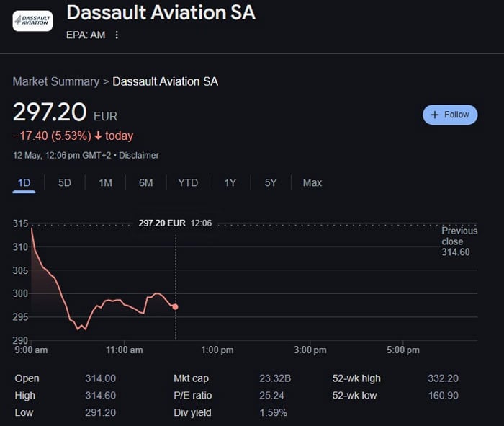Viewport: 504px width, 426px height.
Task: Open the Market Summary breadcrumb link
Action: point(56,81)
